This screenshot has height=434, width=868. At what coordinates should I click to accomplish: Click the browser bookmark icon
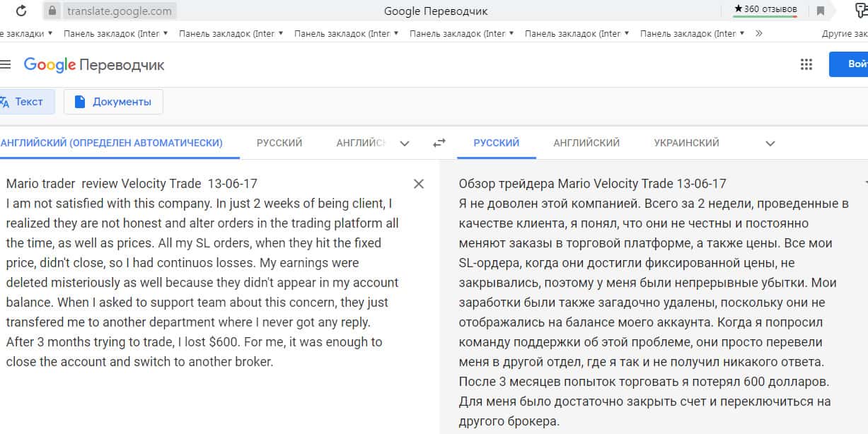(821, 11)
